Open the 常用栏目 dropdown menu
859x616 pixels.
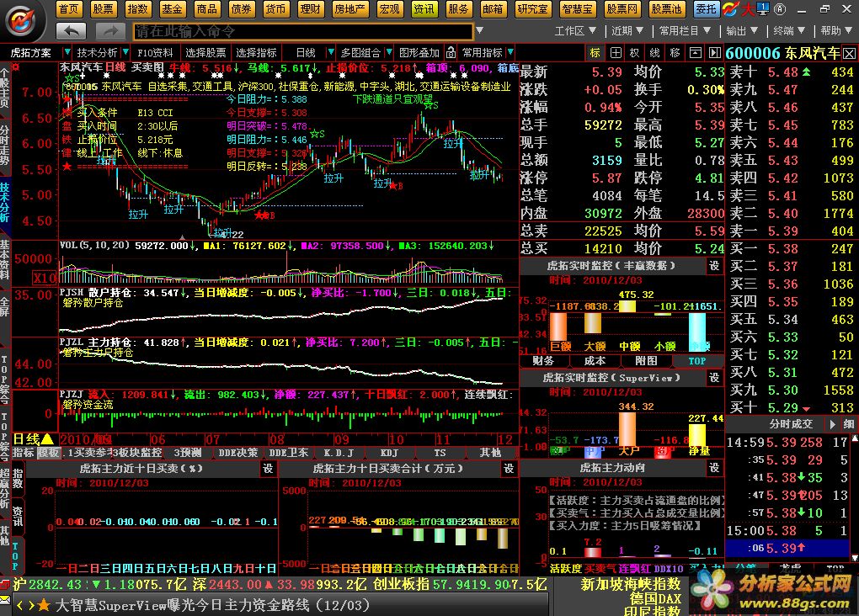685,30
